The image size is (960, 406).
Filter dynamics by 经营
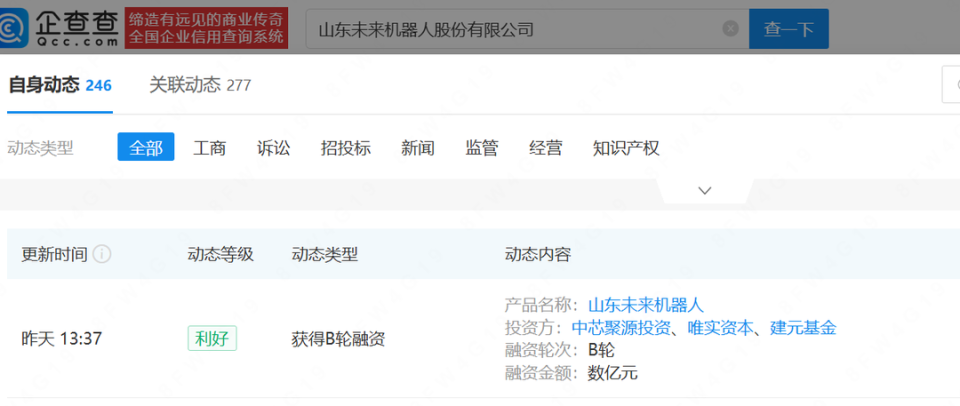[x=546, y=148]
